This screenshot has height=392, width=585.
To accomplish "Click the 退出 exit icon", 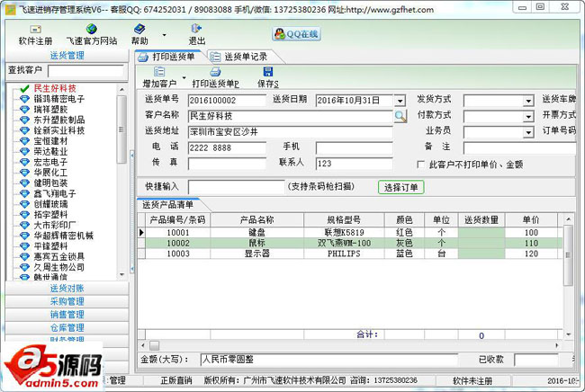I will click(x=196, y=28).
